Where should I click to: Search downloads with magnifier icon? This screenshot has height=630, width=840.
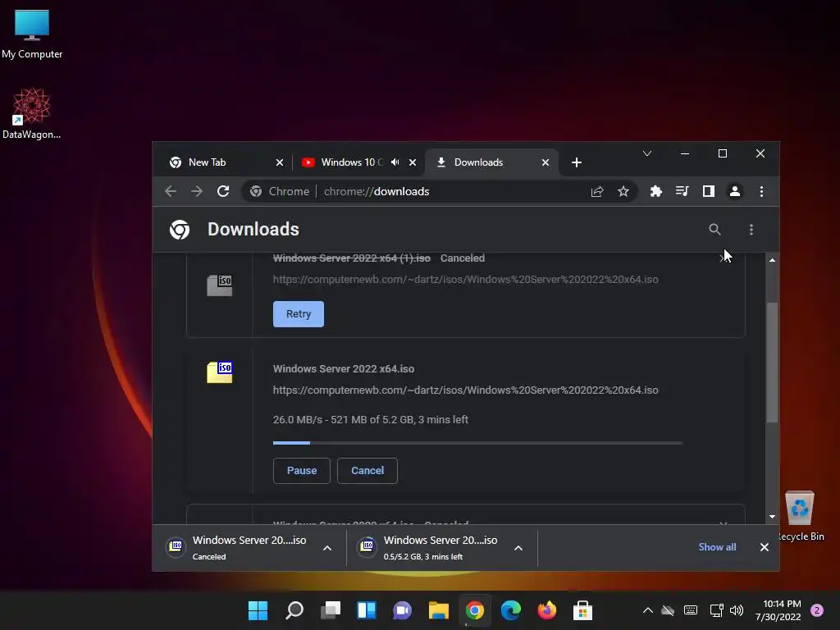tap(714, 230)
